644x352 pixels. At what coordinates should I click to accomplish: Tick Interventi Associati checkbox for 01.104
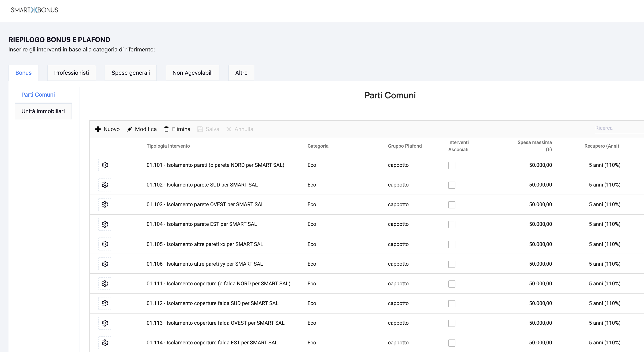point(452,225)
